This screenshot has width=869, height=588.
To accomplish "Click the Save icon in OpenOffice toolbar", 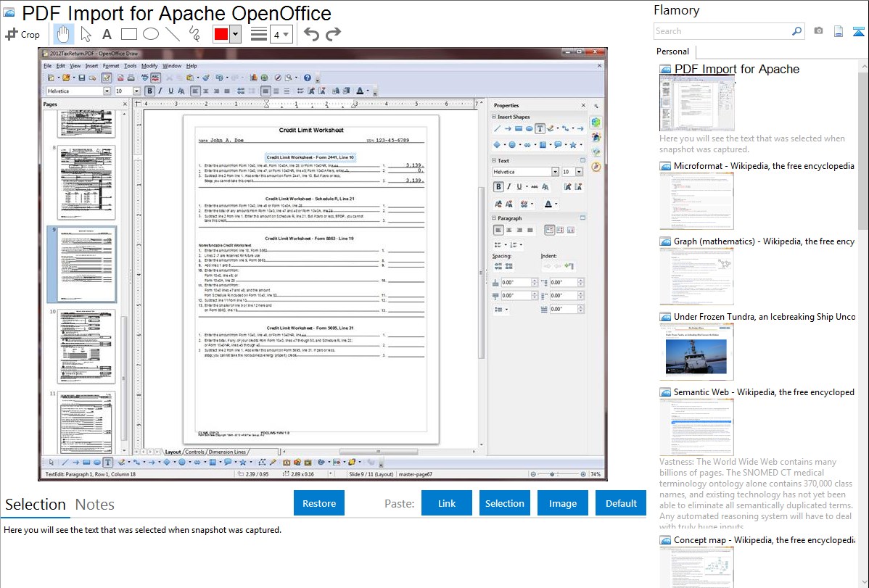I will click(x=81, y=78).
